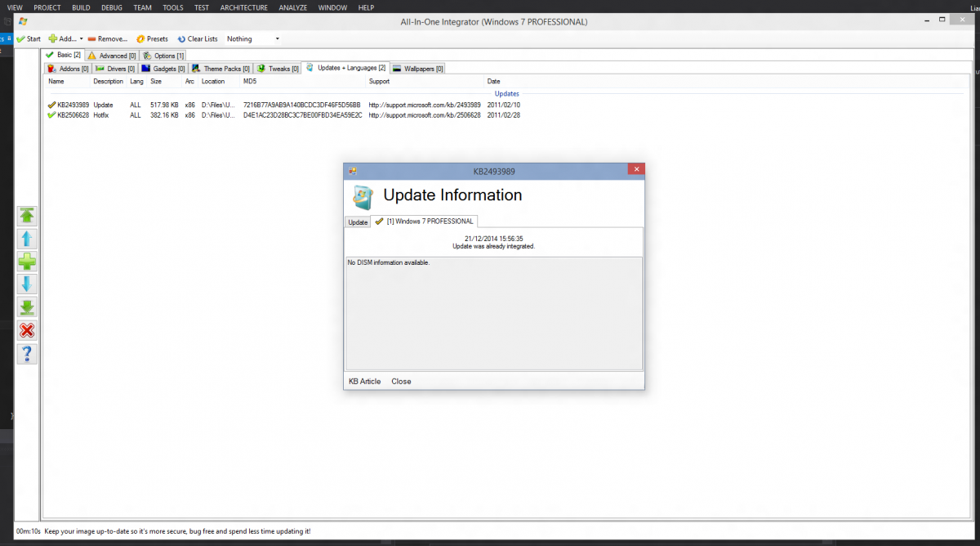Viewport: 980px width, 546px height.
Task: Sort by the Location column header
Action: (x=213, y=82)
